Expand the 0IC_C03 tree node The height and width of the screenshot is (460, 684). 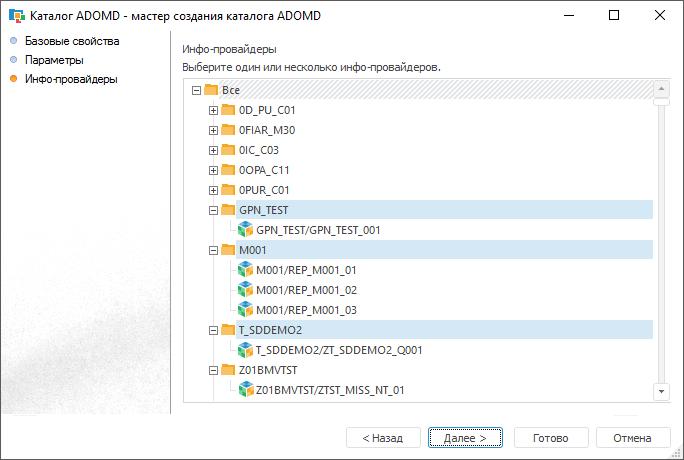coord(213,150)
